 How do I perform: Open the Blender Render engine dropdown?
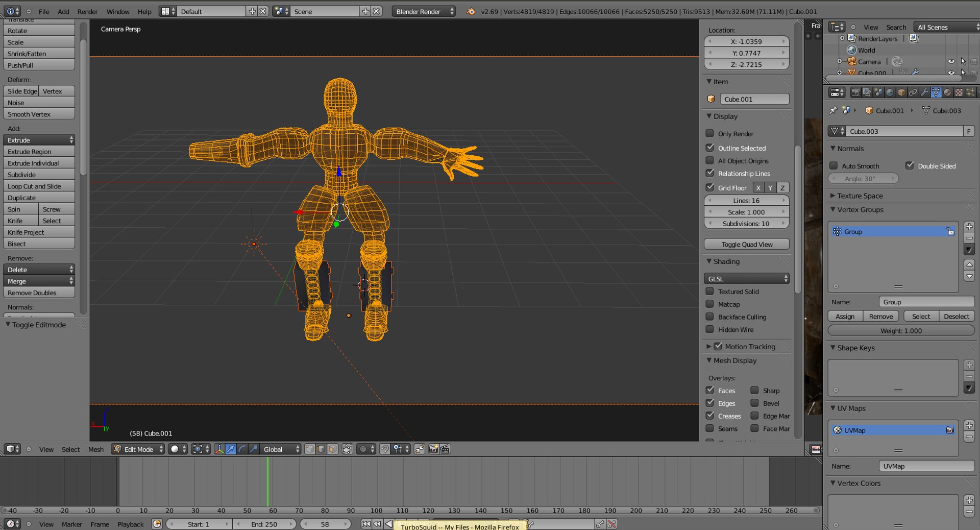pos(424,11)
